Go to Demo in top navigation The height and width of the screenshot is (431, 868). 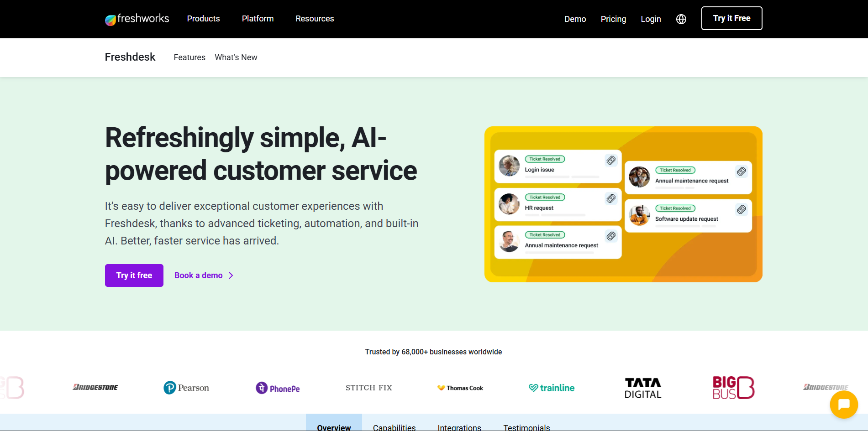(x=575, y=19)
